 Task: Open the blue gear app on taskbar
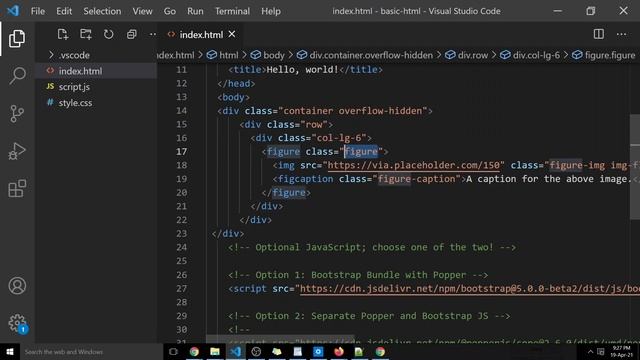[318, 351]
